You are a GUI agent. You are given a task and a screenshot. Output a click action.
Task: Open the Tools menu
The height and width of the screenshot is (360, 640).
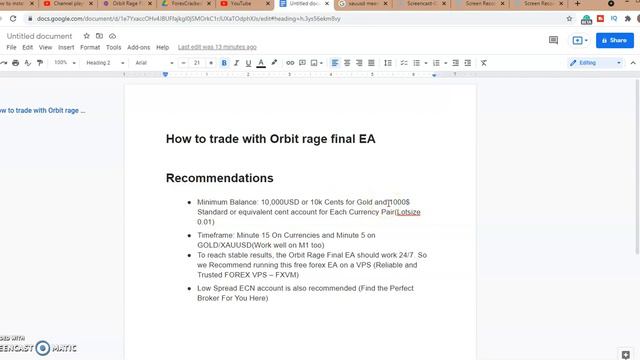pos(113,47)
